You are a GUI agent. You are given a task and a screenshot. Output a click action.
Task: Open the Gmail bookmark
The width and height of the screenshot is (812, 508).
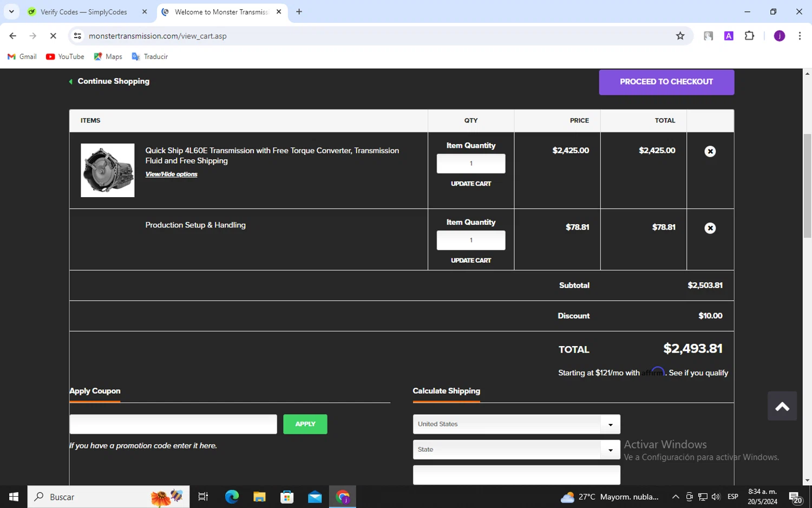(x=22, y=57)
